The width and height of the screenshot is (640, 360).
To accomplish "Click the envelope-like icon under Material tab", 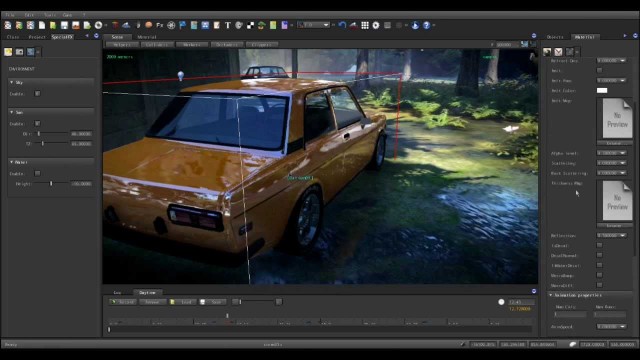I will point(558,52).
